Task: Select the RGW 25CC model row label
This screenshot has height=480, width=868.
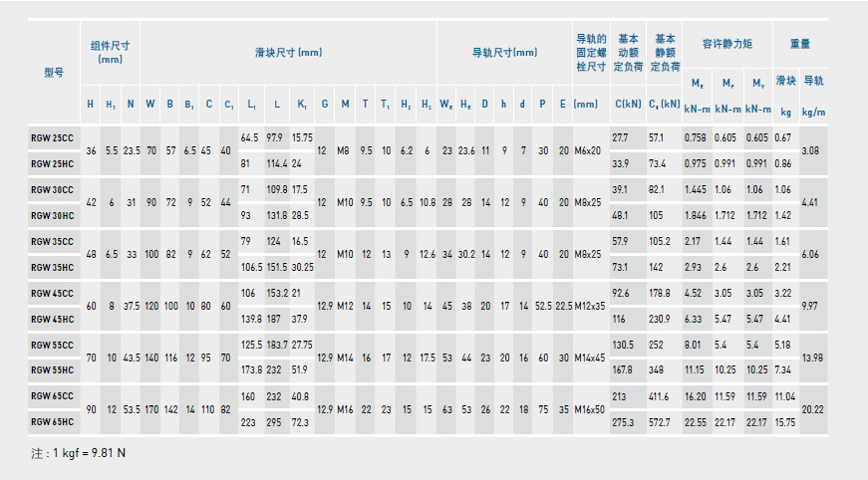Action: tap(53, 136)
